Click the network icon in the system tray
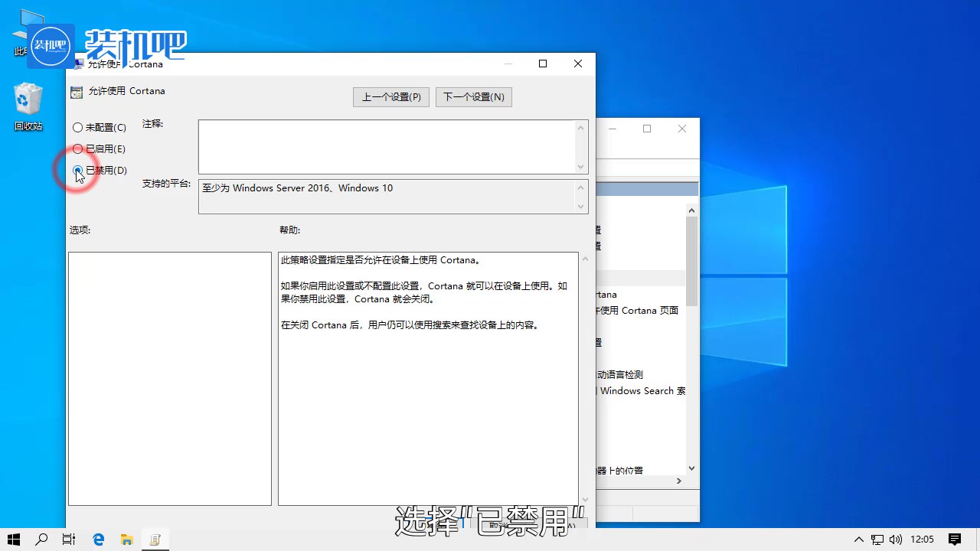 [x=877, y=540]
